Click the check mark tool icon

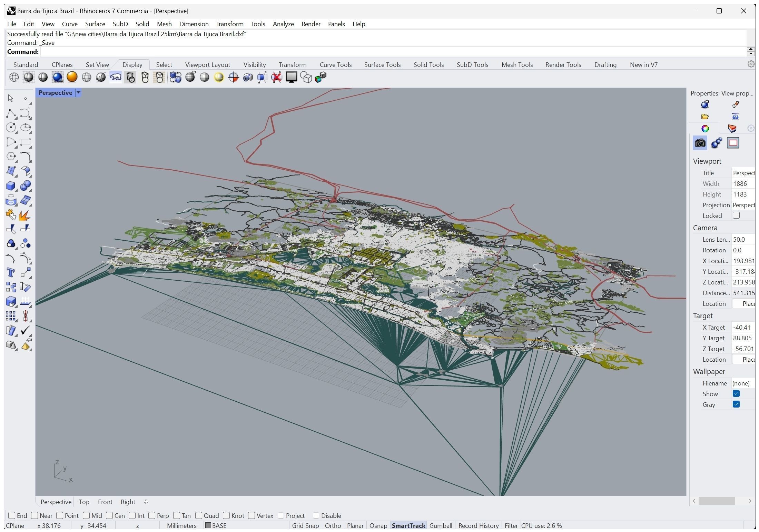pos(26,331)
